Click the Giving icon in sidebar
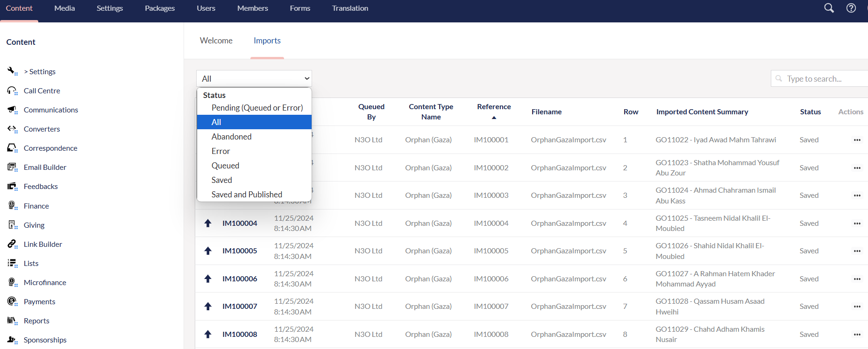The width and height of the screenshot is (868, 349). click(x=12, y=225)
